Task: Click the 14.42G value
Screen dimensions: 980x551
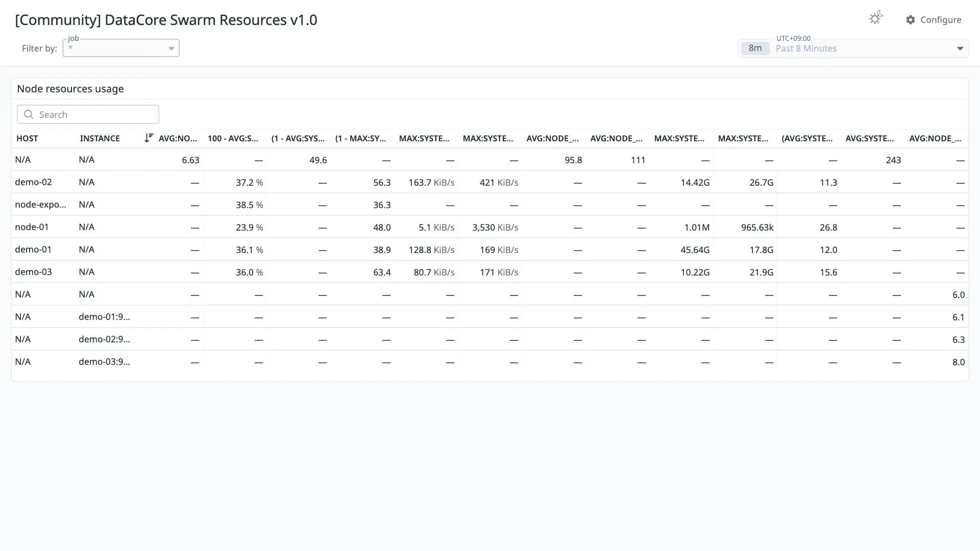Action: [x=695, y=183]
